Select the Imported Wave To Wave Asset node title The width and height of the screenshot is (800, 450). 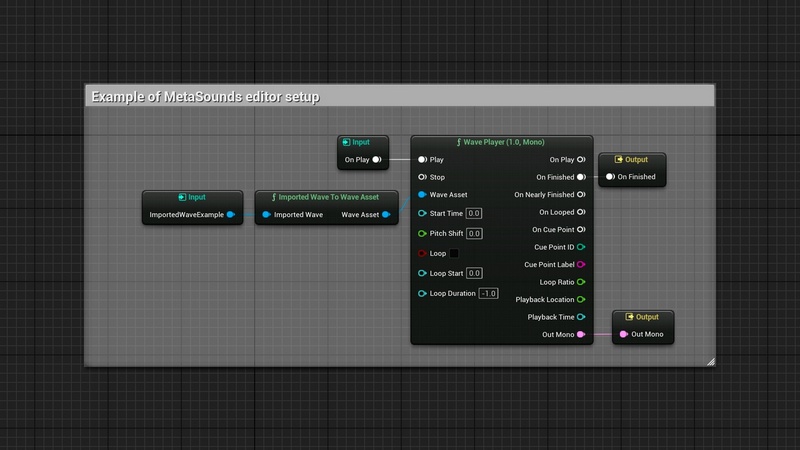pyautogui.click(x=319, y=197)
